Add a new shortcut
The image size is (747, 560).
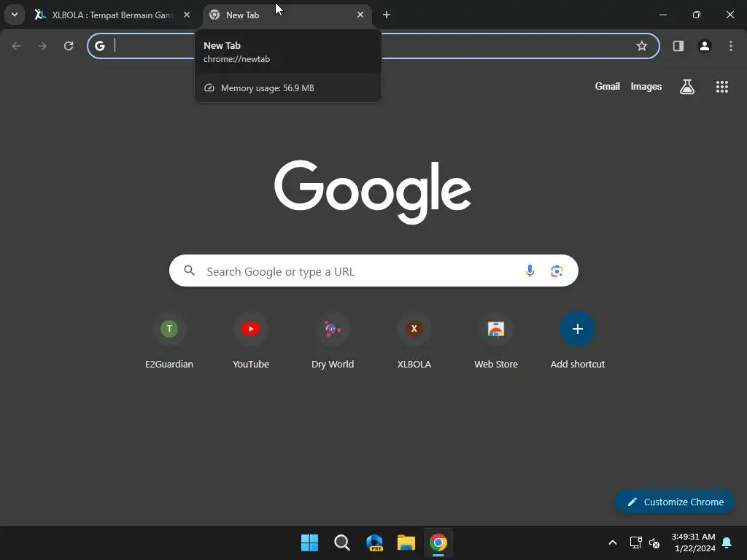[x=578, y=341]
